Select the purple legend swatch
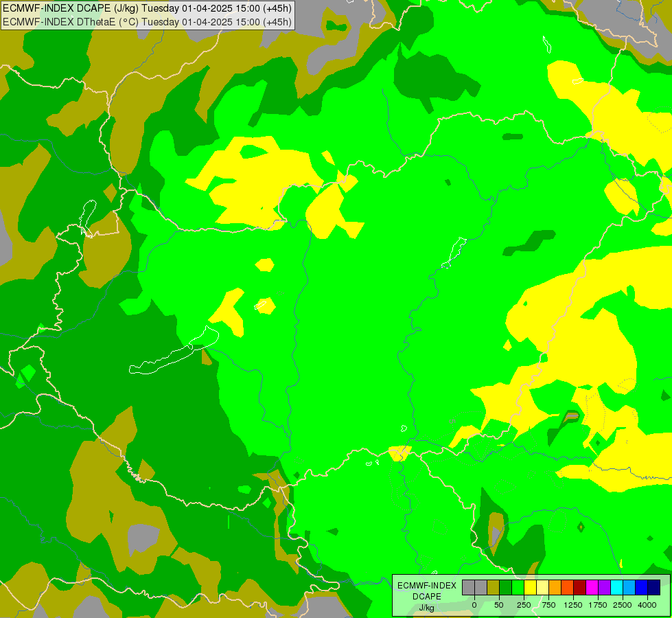 tap(604, 587)
